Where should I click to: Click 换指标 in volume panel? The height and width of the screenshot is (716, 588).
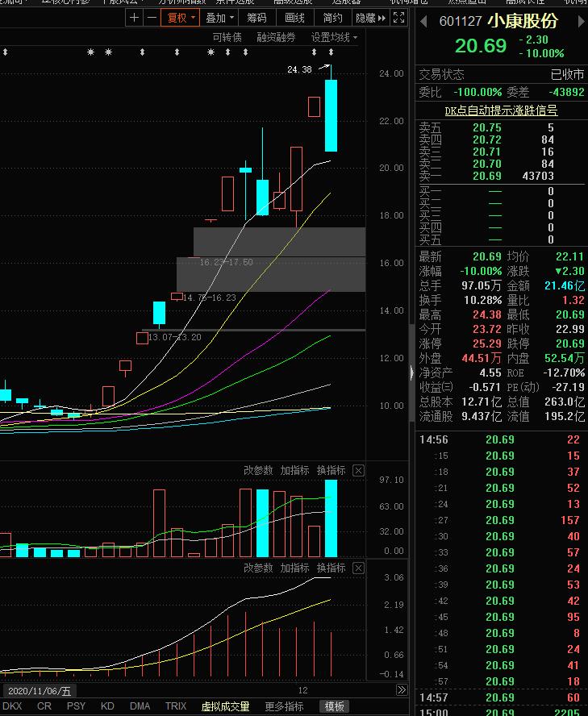tap(332, 470)
